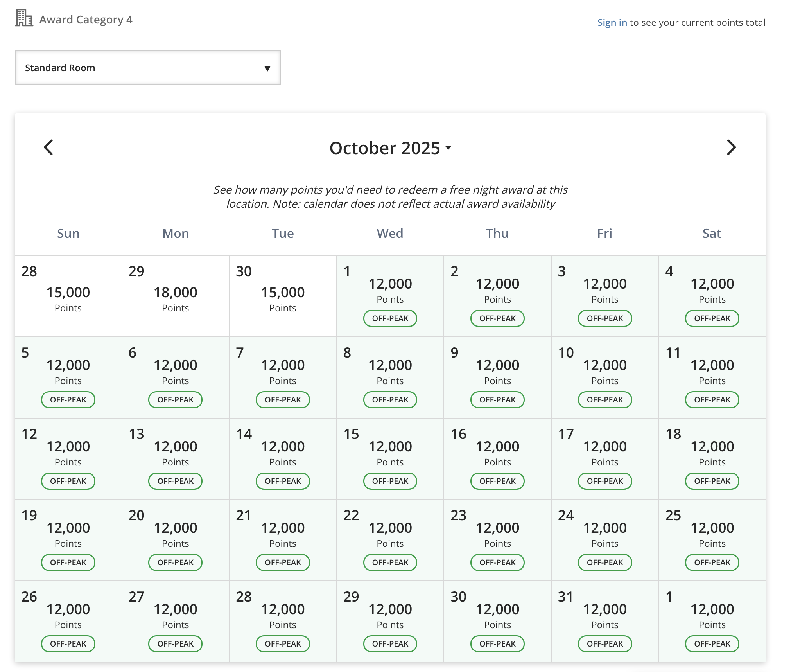Go to the previous month arrow
The width and height of the screenshot is (800, 672).
pos(48,147)
